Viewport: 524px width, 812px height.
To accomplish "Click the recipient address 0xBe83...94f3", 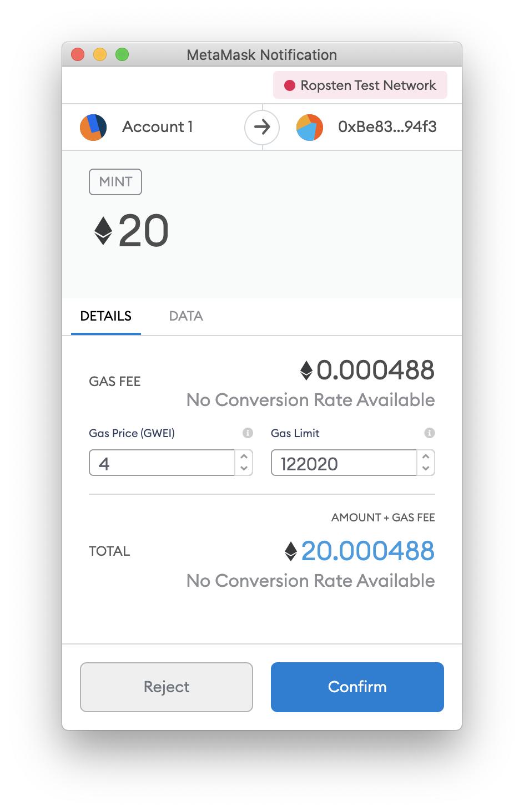I will click(387, 127).
